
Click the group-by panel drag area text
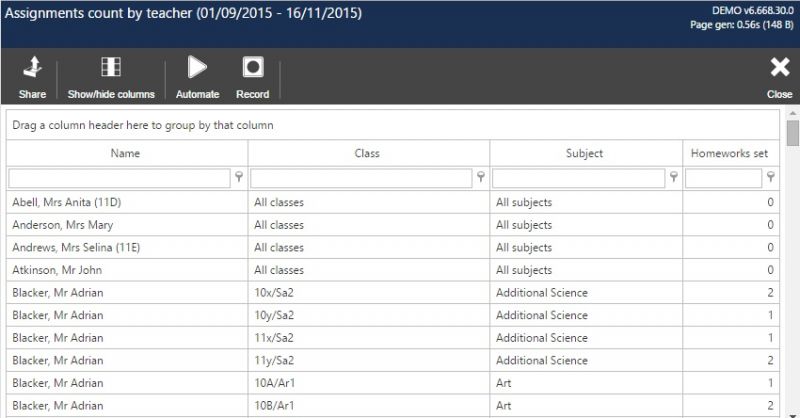coord(143,125)
